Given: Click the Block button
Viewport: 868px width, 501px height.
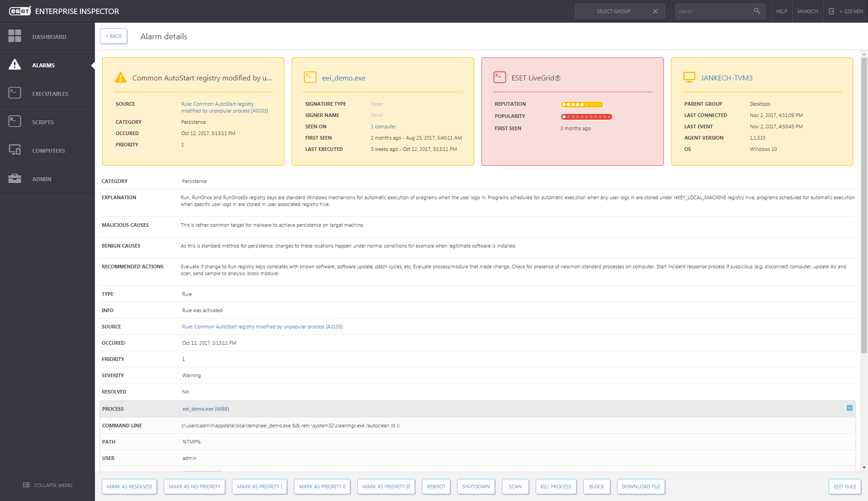Looking at the screenshot, I should point(597,487).
